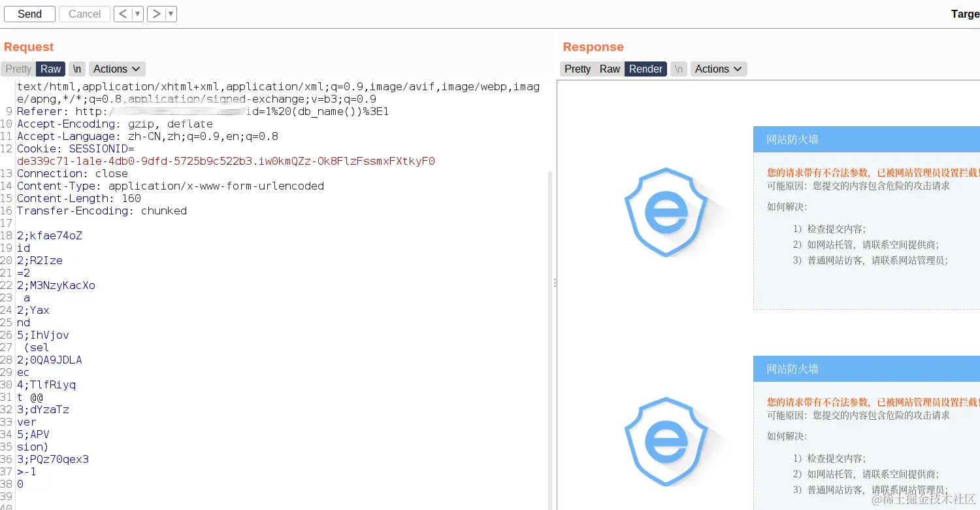Switch Request view to Raw tab
The height and width of the screenshot is (510, 980).
(50, 69)
